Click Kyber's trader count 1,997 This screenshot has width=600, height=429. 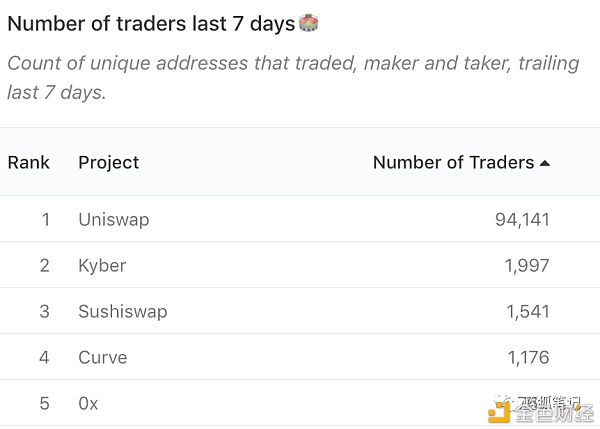[x=527, y=266]
